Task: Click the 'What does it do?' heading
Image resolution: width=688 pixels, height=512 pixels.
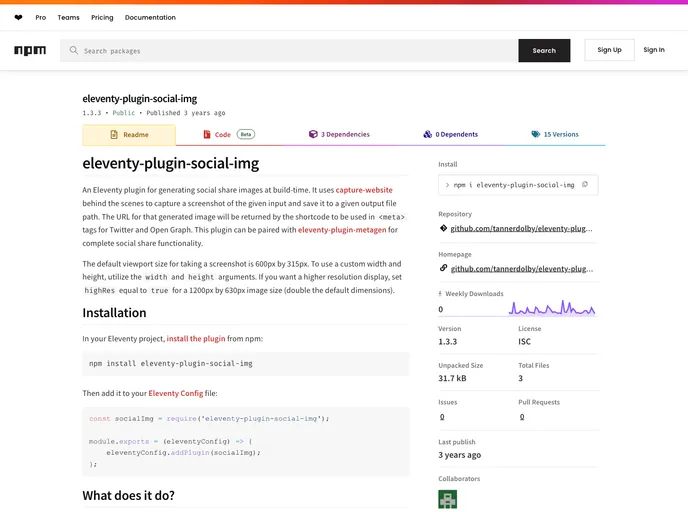Action: (x=129, y=495)
